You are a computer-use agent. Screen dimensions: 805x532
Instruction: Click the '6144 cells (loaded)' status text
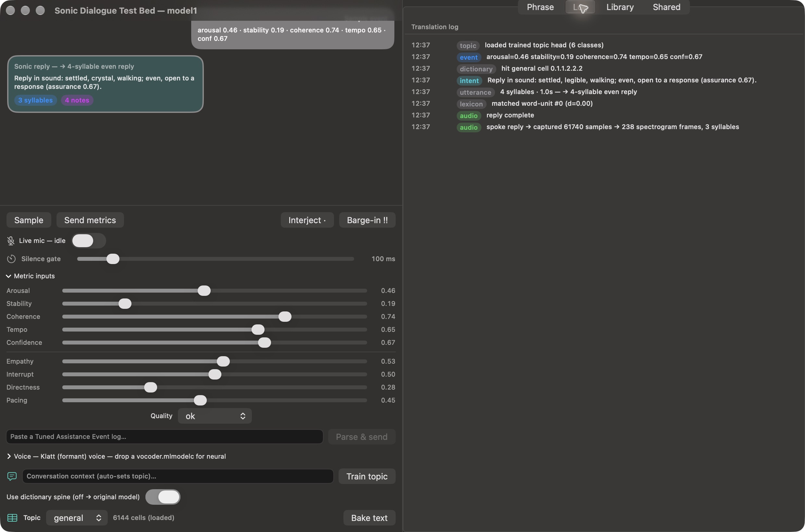143,518
